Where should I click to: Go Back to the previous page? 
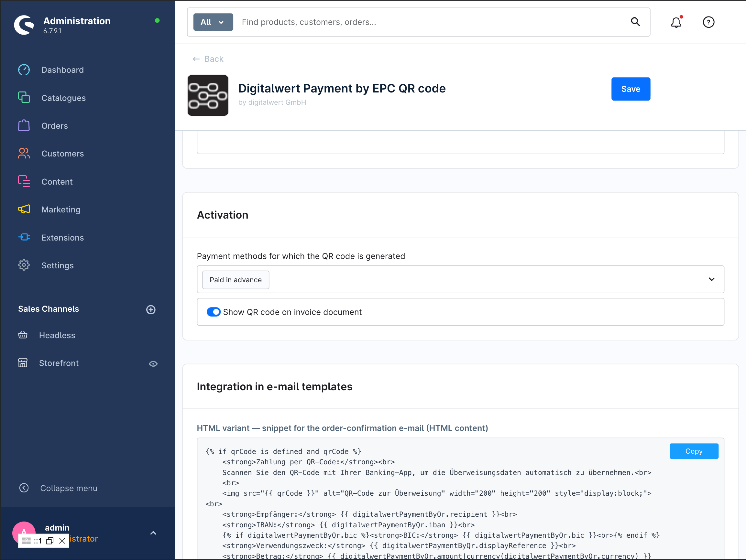tap(208, 59)
